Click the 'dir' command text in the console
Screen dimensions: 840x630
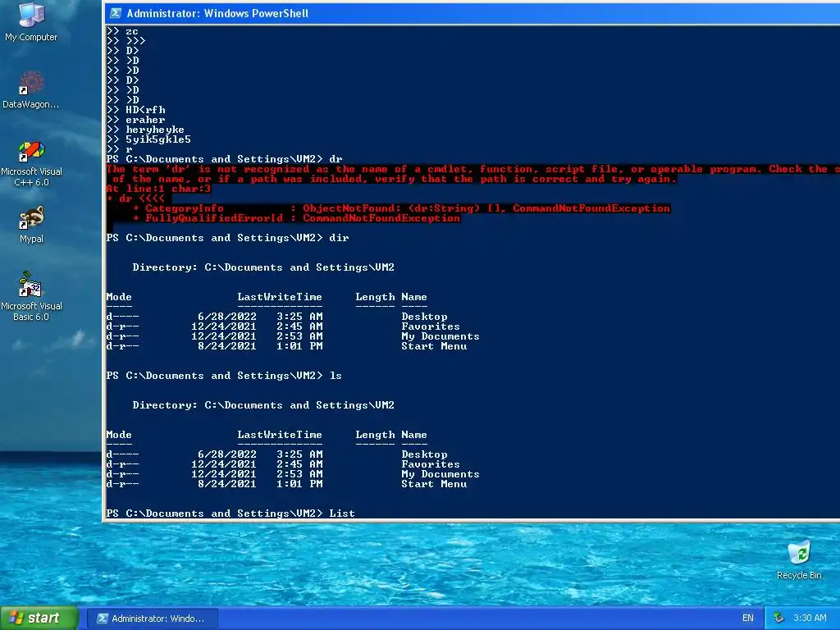pyautogui.click(x=339, y=238)
